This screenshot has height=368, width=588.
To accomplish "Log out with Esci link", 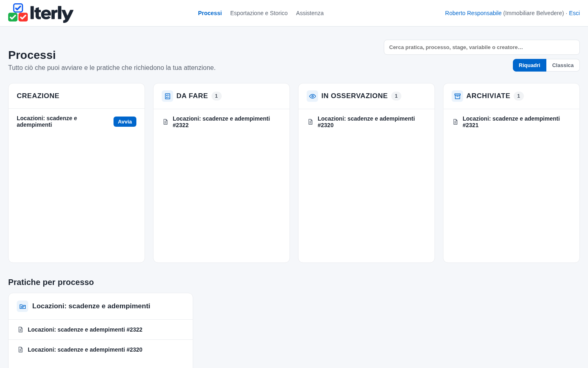I will (x=574, y=13).
